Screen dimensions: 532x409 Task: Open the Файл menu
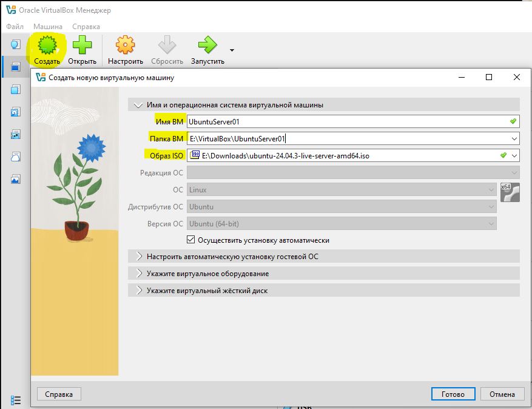[15, 27]
